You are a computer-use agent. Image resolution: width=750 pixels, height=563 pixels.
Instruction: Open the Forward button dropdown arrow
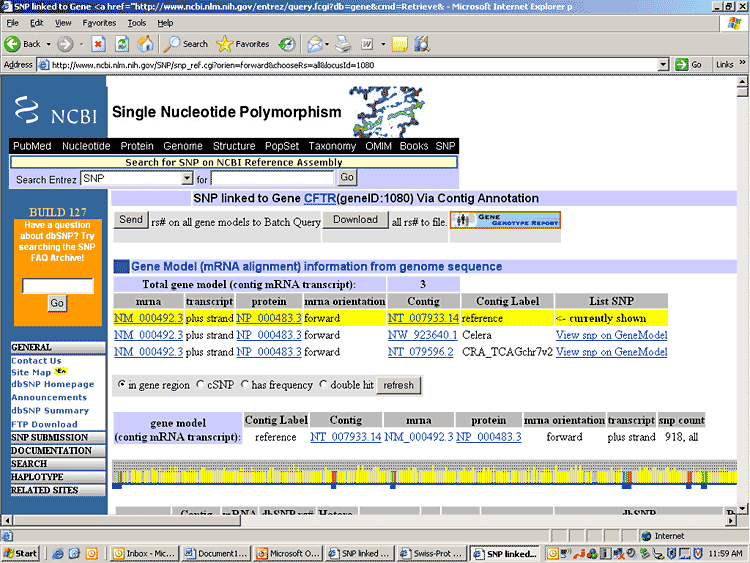click(81, 44)
